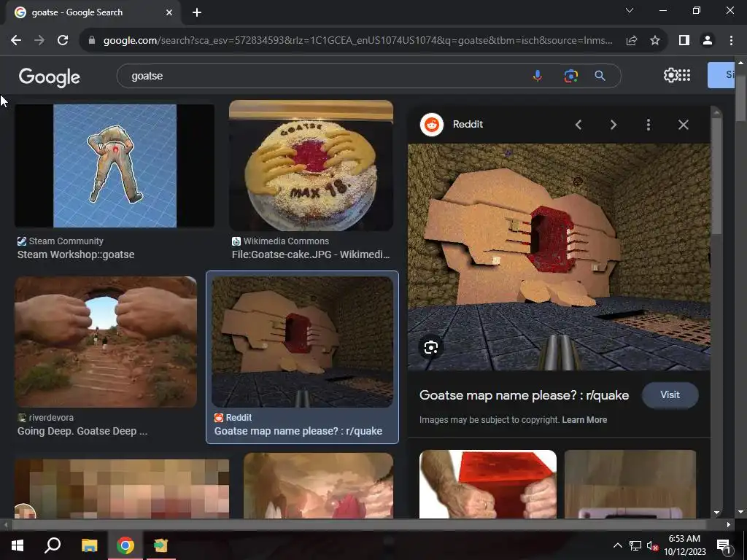Open the second related image thumbnail
The height and width of the screenshot is (560, 747).
click(630, 484)
